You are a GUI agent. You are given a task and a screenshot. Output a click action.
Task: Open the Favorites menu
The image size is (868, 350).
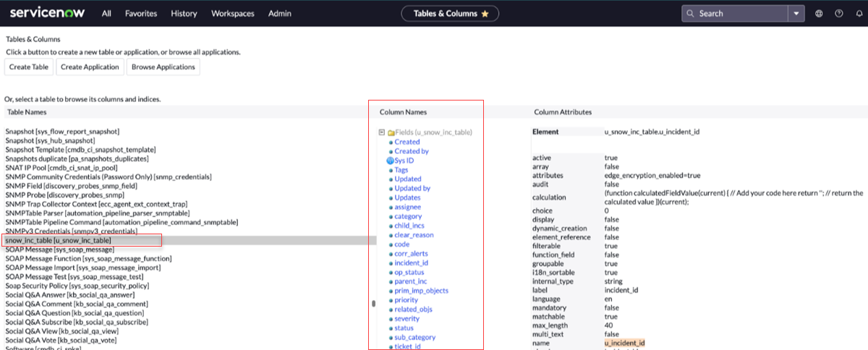pyautogui.click(x=140, y=13)
